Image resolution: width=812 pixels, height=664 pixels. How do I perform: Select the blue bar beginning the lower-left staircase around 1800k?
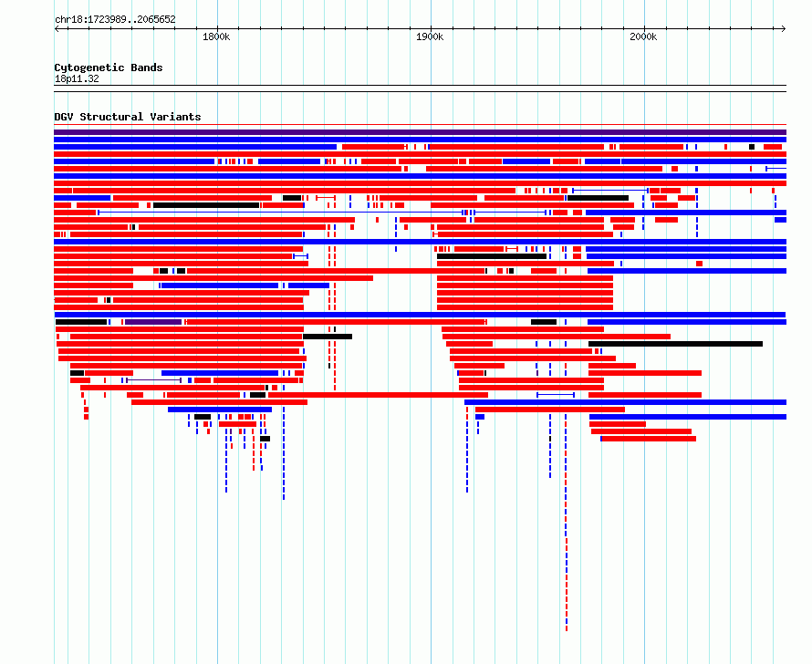click(220, 410)
